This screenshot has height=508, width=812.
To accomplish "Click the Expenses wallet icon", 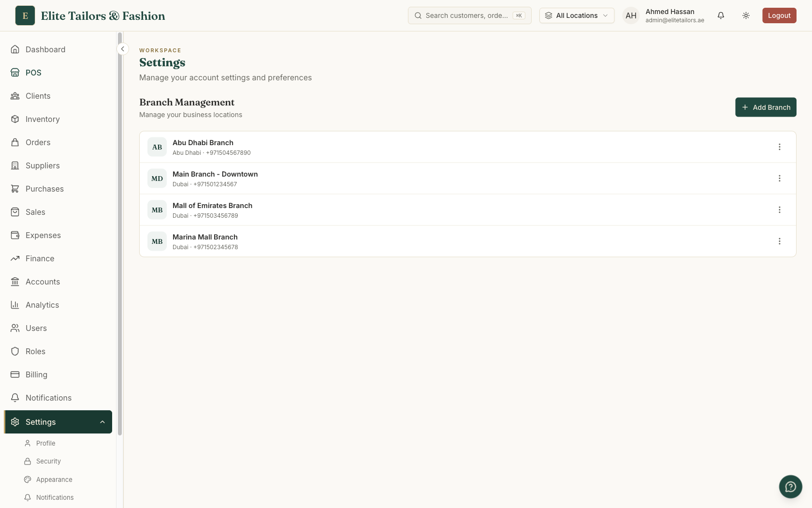I will 15,235.
